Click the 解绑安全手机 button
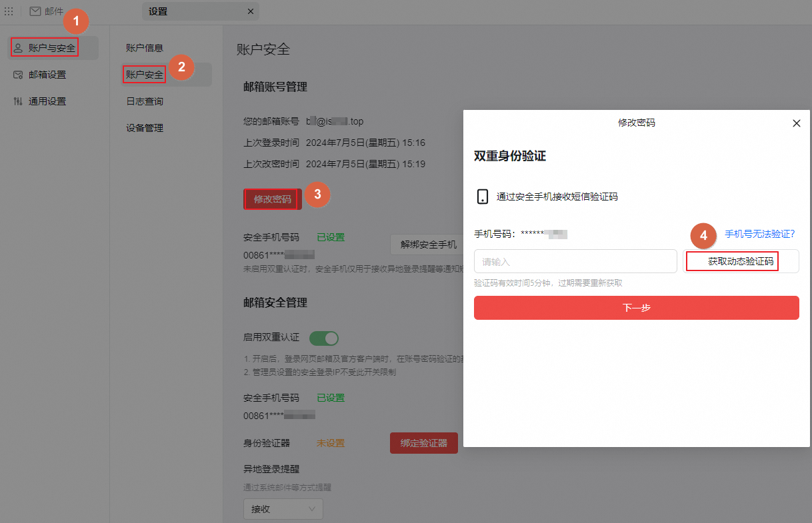This screenshot has width=812, height=523. [x=428, y=245]
